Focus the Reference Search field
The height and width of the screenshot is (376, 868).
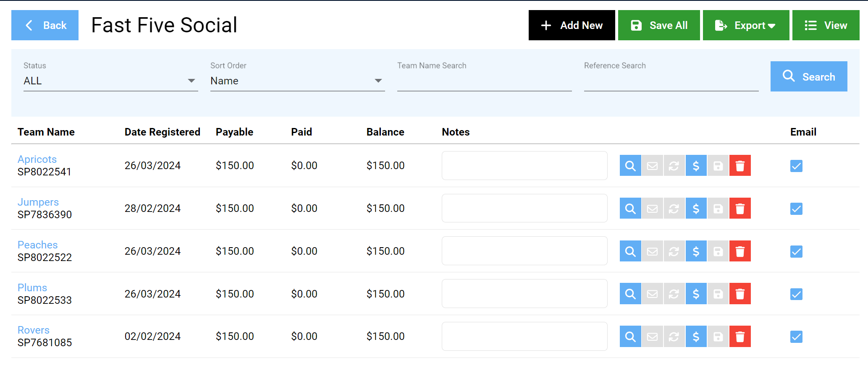coord(671,81)
